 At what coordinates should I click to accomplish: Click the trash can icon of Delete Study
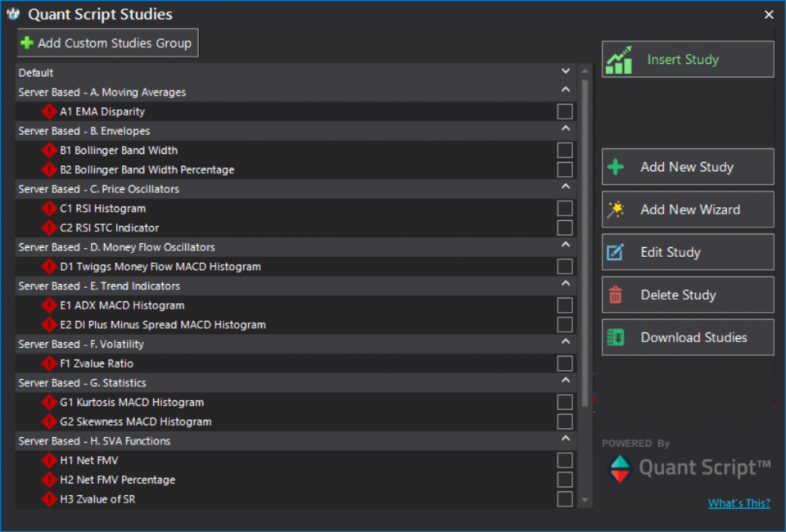click(616, 295)
